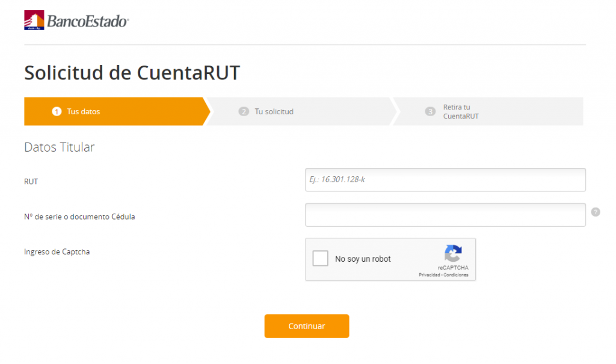Open the reCAPTCHA Condiciones link
The image size is (616, 364).
coord(456,275)
